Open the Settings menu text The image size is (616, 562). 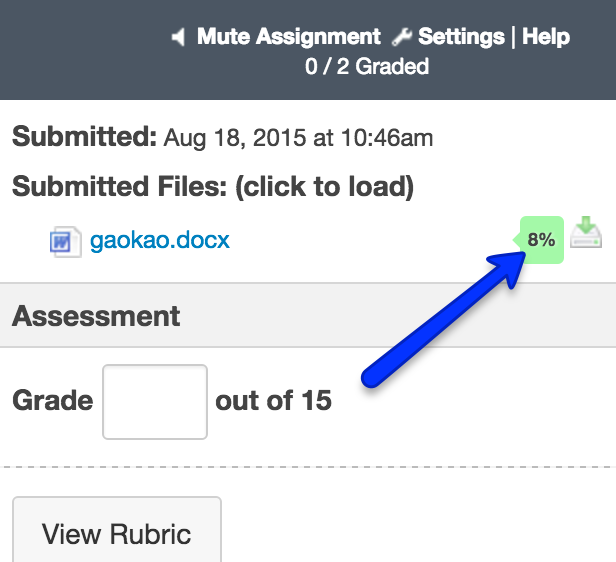pyautogui.click(x=461, y=37)
